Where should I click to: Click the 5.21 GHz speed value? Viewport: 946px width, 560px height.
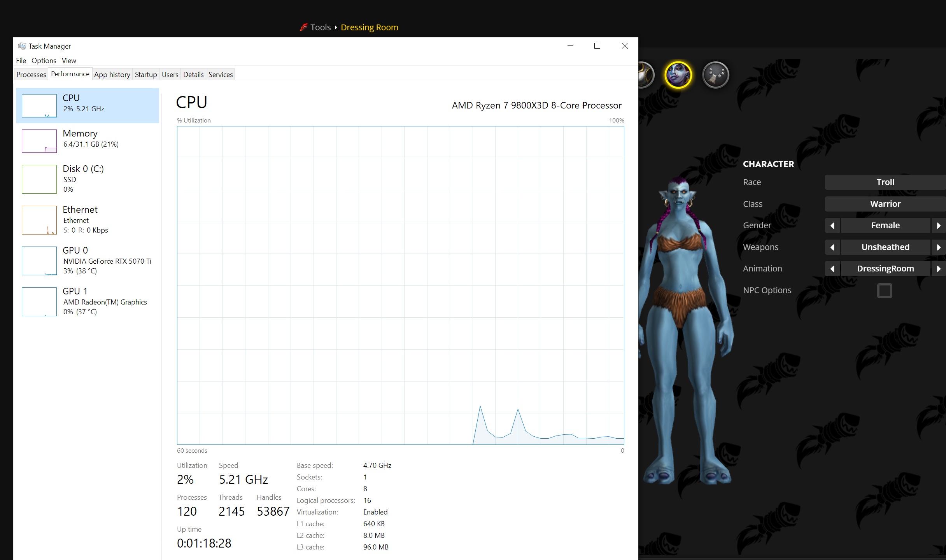pos(244,479)
